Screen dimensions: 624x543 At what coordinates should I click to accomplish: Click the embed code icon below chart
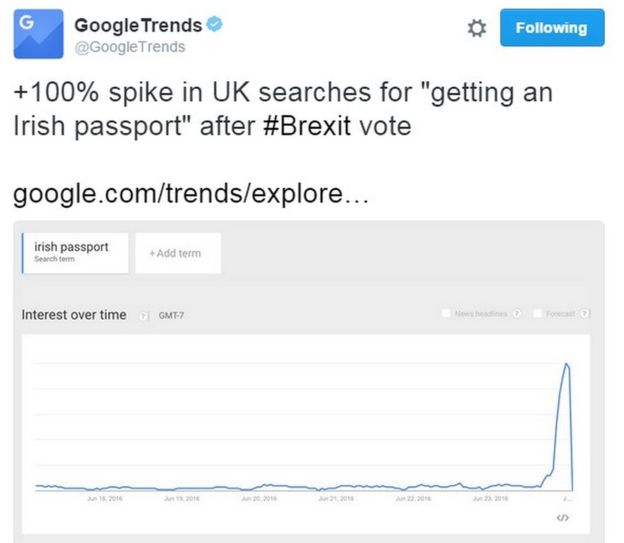tap(563, 517)
